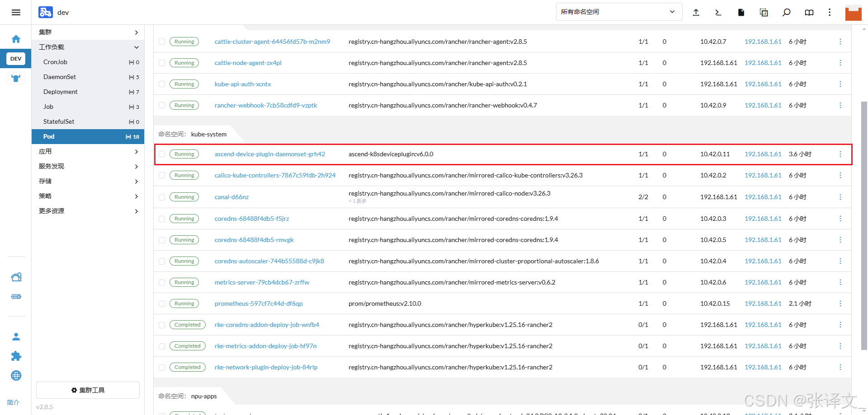Check the ascend-device-plugin-daemonset-grh42 row checkbox
Image resolution: width=868 pixels, height=415 pixels.
coord(162,154)
